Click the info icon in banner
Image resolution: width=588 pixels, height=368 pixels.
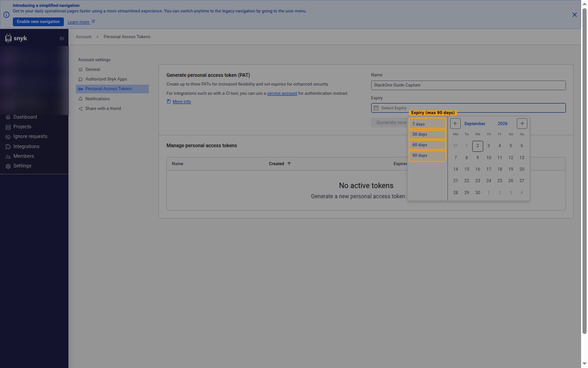click(x=6, y=14)
